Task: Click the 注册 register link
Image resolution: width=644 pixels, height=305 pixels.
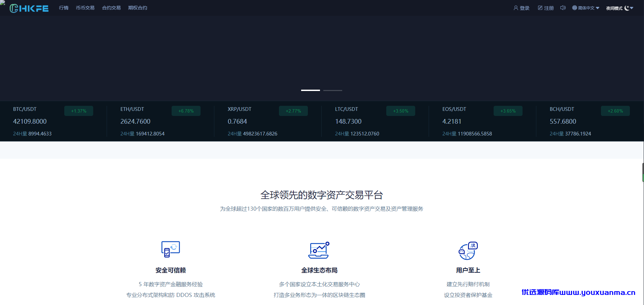Action: pos(546,8)
